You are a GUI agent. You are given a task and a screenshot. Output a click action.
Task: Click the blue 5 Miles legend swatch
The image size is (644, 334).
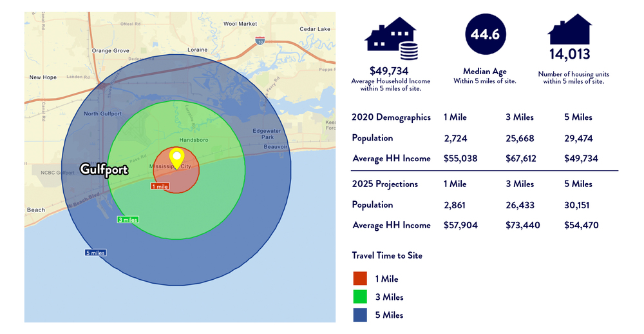click(360, 315)
